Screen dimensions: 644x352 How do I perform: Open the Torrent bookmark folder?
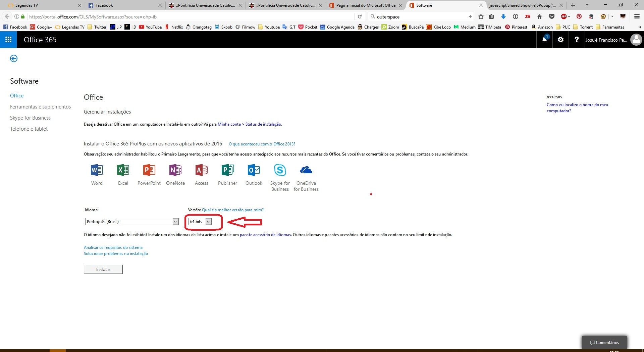[x=583, y=27]
